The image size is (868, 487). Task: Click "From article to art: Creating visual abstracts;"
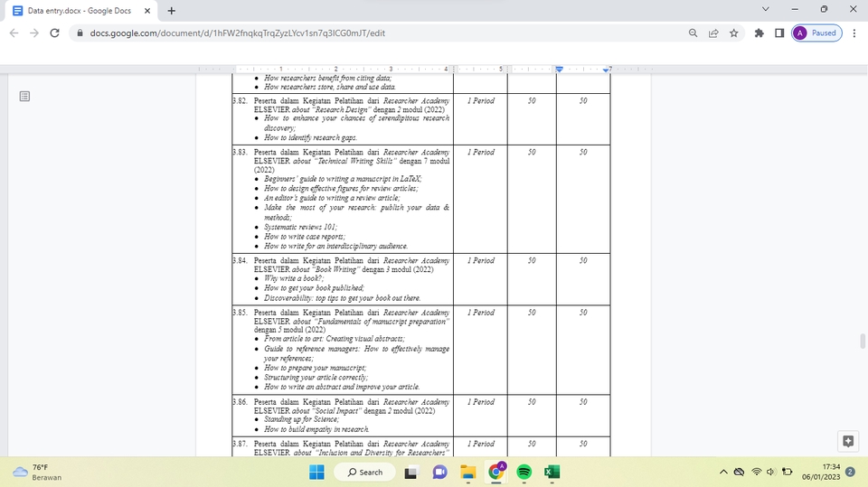coord(335,339)
